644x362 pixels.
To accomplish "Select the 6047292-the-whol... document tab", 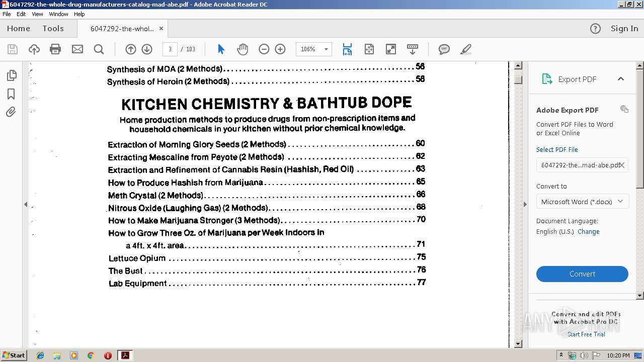I will pos(122,29).
